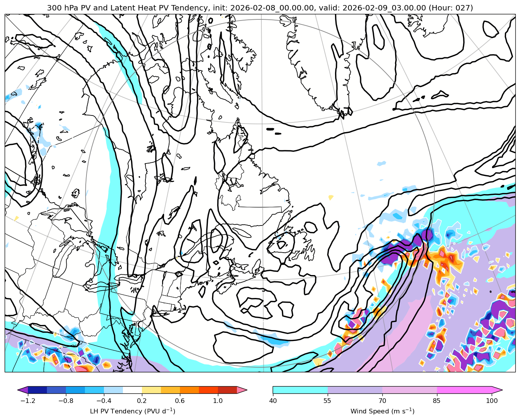Click the '0.6' tick label on LH PV colorbar

click(x=180, y=401)
